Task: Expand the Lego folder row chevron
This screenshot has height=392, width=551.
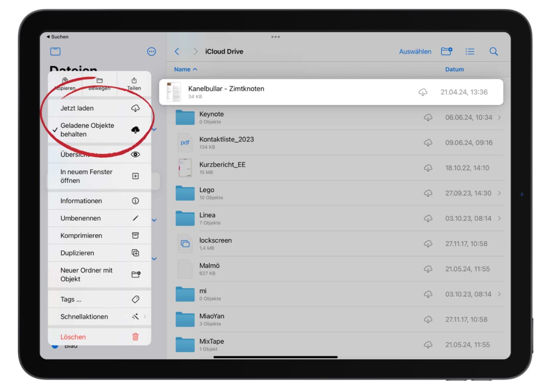Action: [499, 193]
